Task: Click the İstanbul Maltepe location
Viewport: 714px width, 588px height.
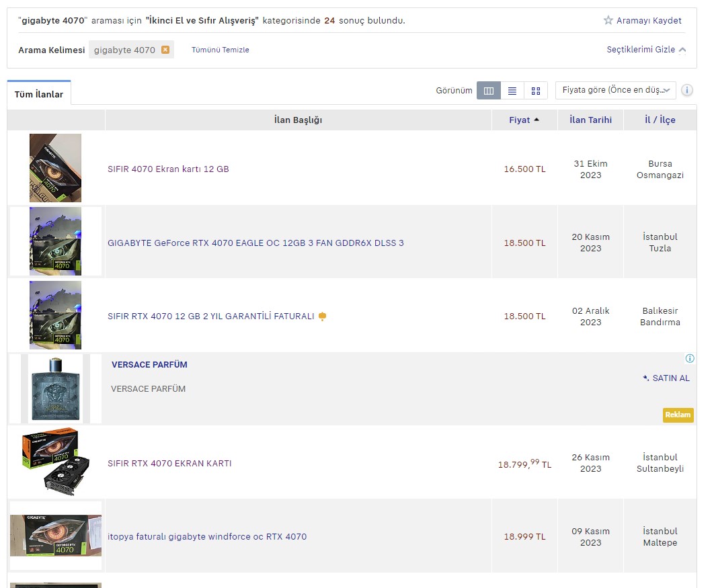Action: [660, 536]
